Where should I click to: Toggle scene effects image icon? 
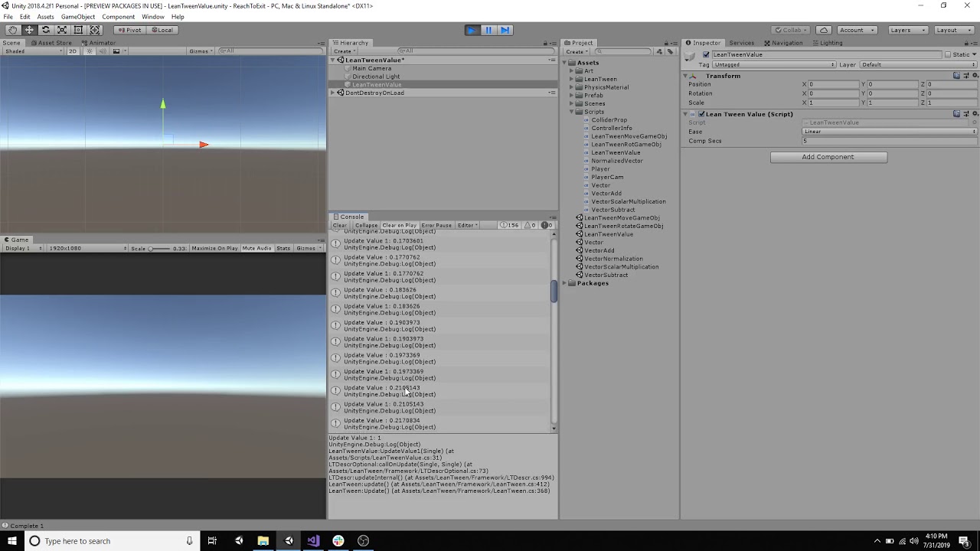coord(116,51)
